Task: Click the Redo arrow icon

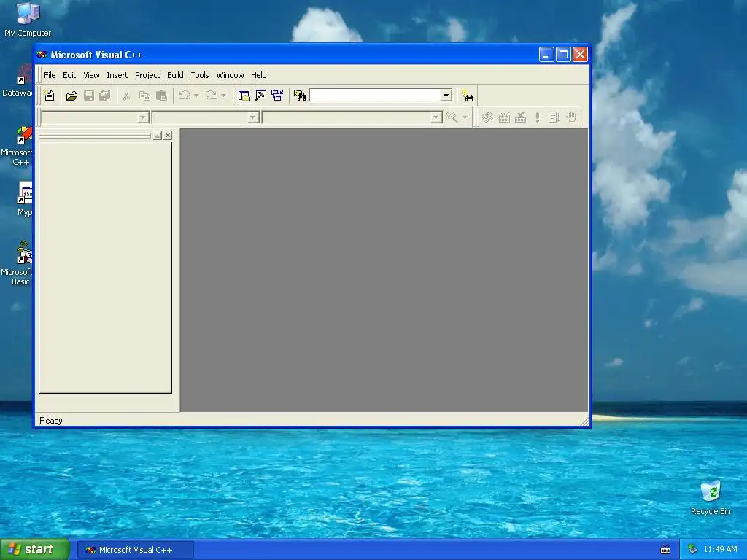Action: [x=211, y=96]
